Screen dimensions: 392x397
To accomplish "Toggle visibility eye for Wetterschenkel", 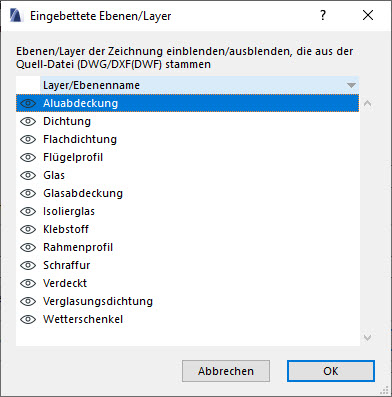I will (x=28, y=319).
